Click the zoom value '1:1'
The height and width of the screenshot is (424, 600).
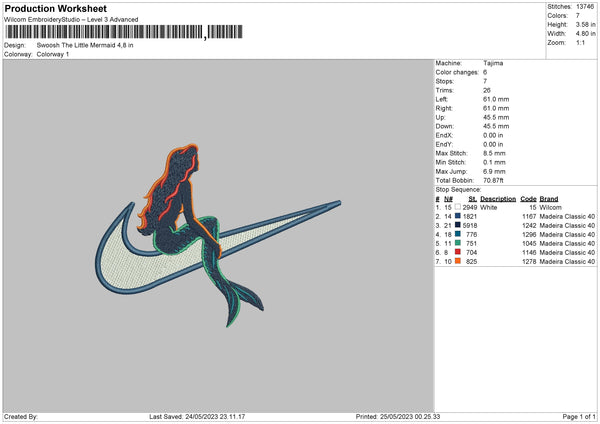point(580,42)
